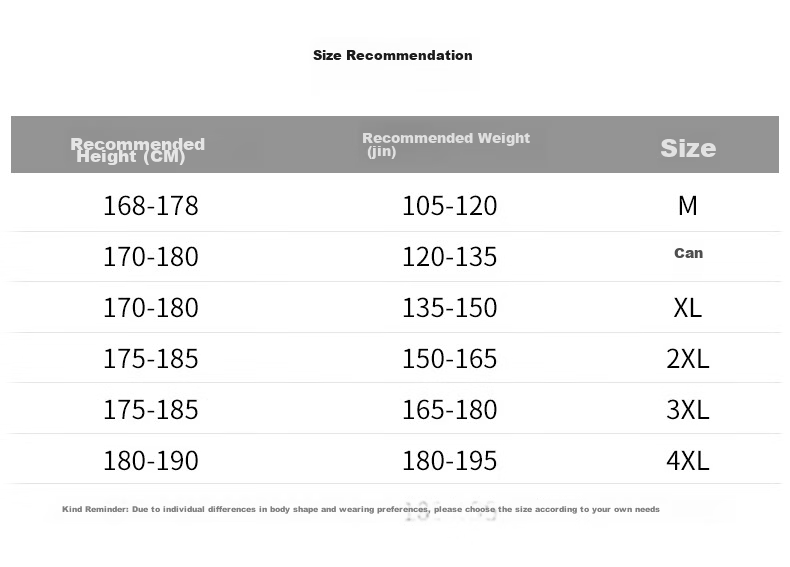Select height cell 168-178
This screenshot has width=790, height=567.
(x=151, y=206)
